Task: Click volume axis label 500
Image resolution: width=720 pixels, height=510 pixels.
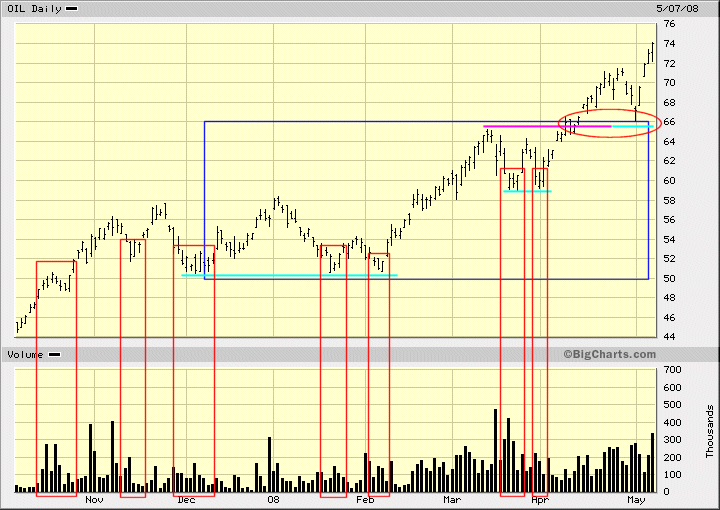Action: 672,405
